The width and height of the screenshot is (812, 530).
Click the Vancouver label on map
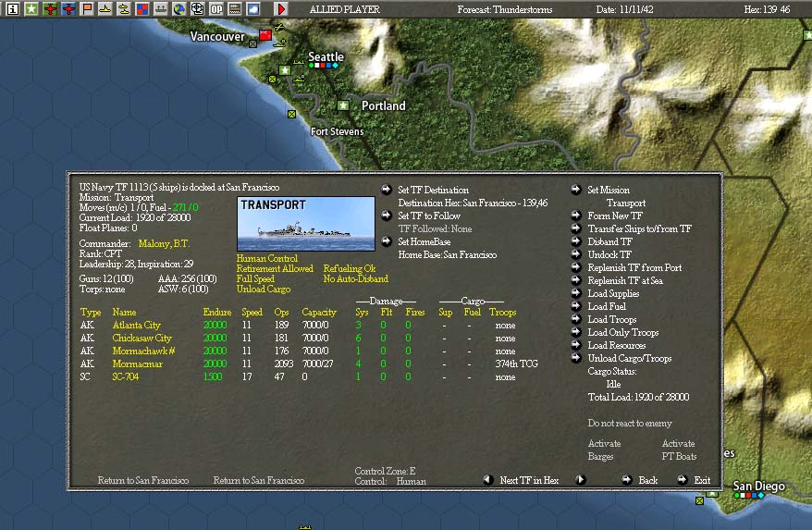click(217, 36)
